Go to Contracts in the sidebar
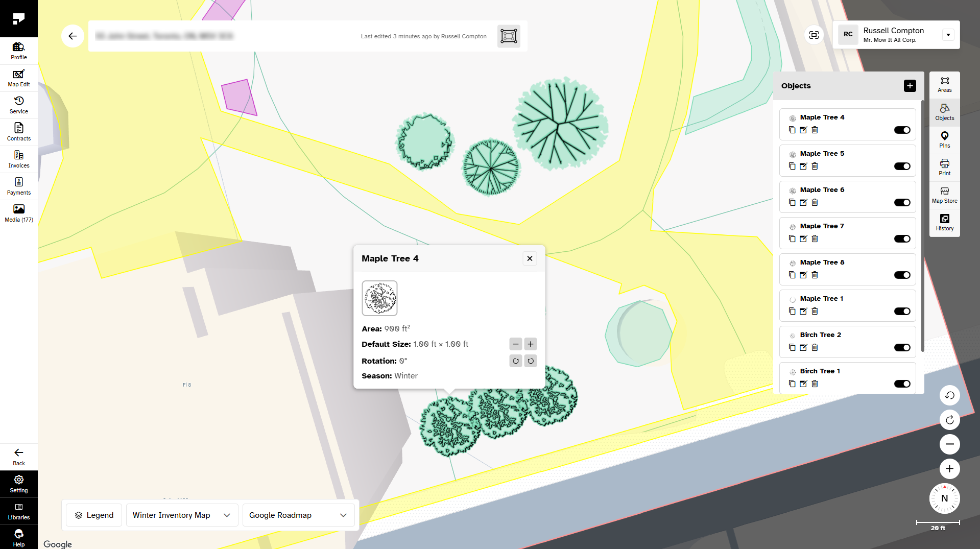This screenshot has height=549, width=980. [19, 132]
